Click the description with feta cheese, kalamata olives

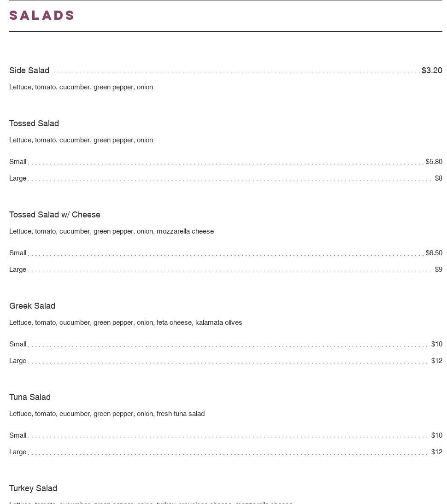(125, 322)
